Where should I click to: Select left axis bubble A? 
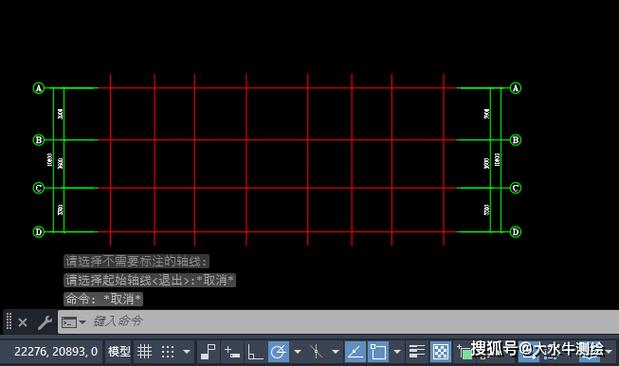click(39, 88)
